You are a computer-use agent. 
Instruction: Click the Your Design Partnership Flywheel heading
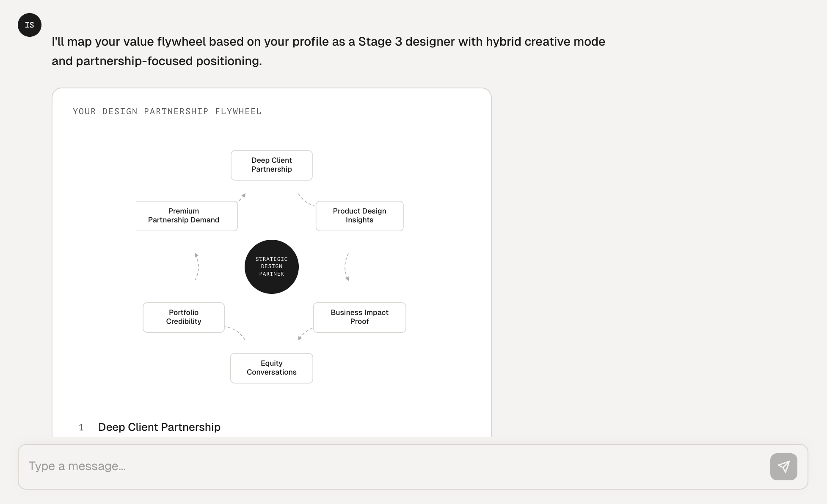pos(167,112)
